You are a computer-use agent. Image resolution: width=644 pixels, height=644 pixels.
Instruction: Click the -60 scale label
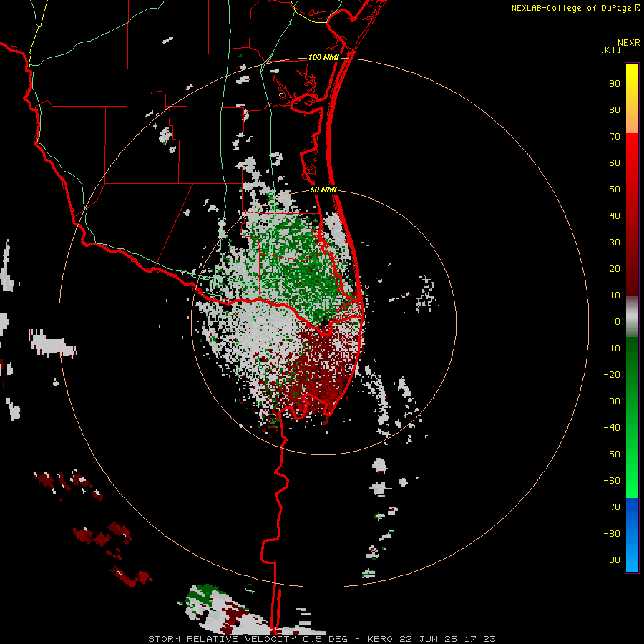(612, 481)
